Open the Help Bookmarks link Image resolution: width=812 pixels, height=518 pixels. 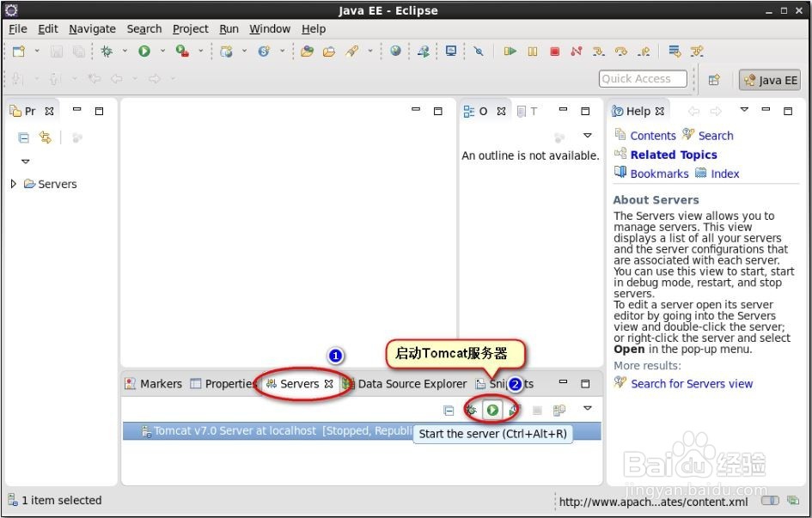659,174
